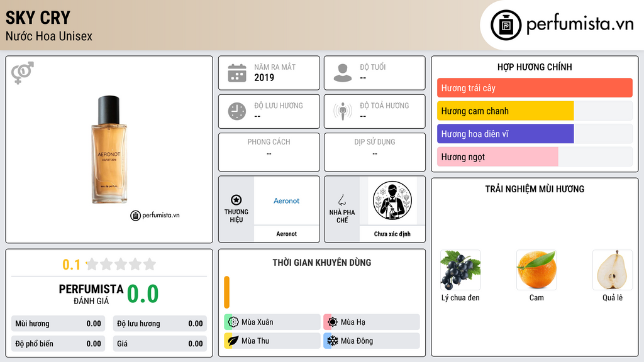Click the Perfumista đánh giá label
The image size is (644, 362).
coord(91,294)
